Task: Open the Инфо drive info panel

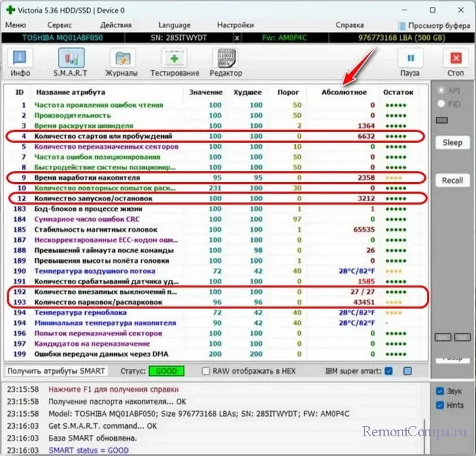Action: point(20,61)
